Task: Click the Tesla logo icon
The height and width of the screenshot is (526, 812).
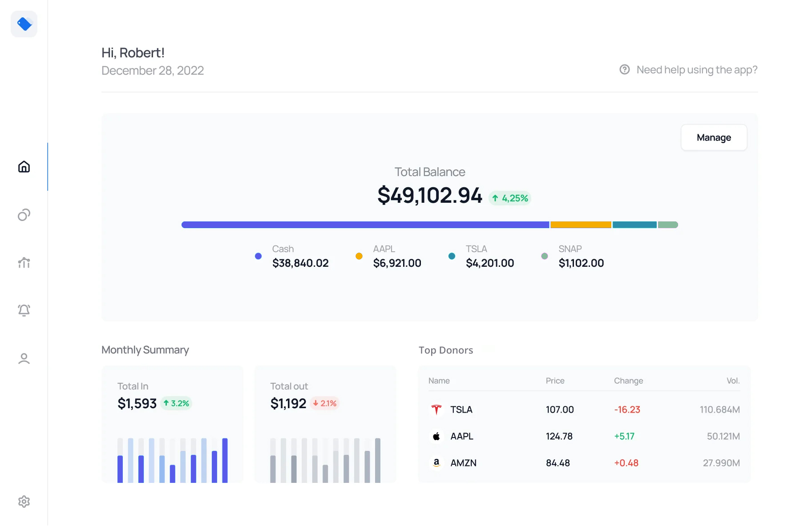Action: [436, 410]
